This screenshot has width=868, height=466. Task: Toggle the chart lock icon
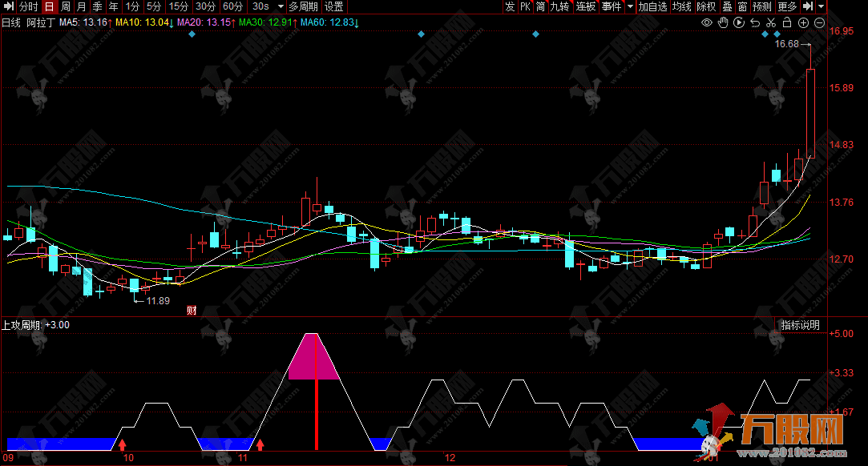(x=787, y=22)
